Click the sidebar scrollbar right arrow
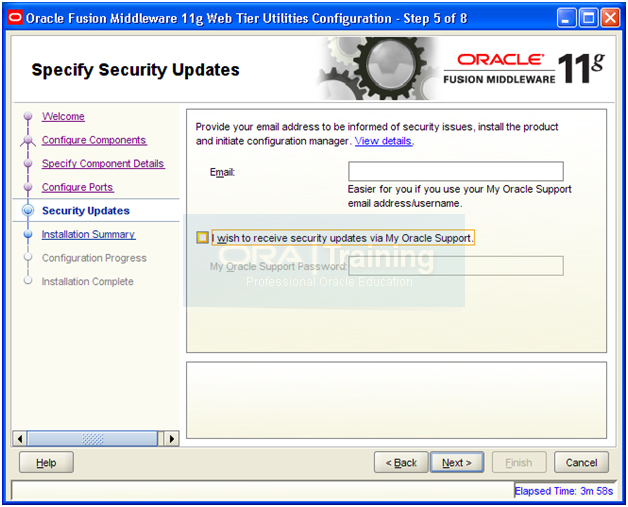This screenshot has width=628, height=507. pos(172,439)
